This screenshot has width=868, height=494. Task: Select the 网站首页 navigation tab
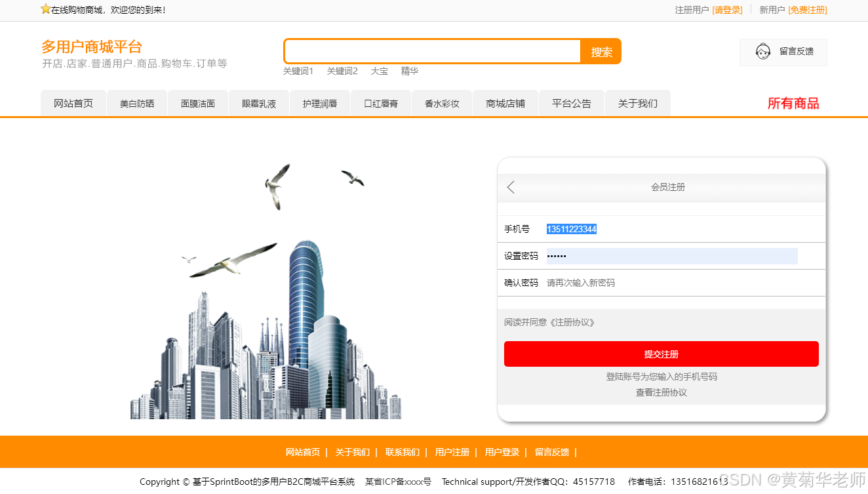click(73, 103)
